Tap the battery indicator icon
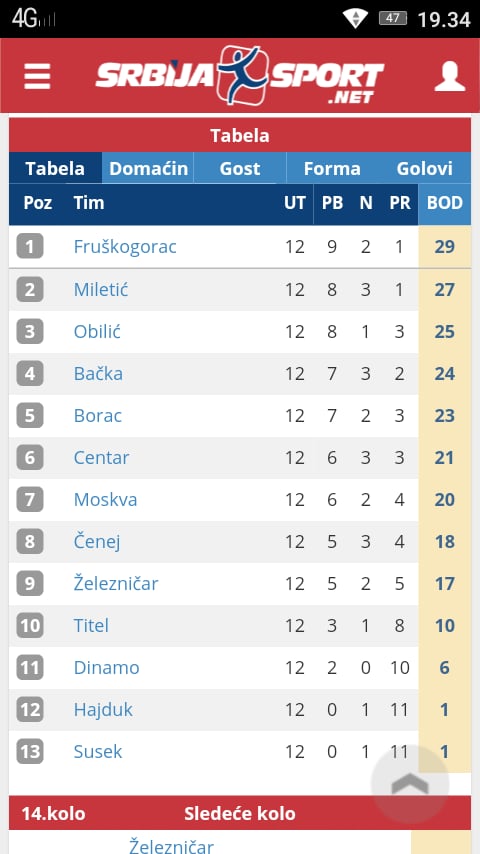Screen dimensions: 480x854 pyautogui.click(x=393, y=19)
